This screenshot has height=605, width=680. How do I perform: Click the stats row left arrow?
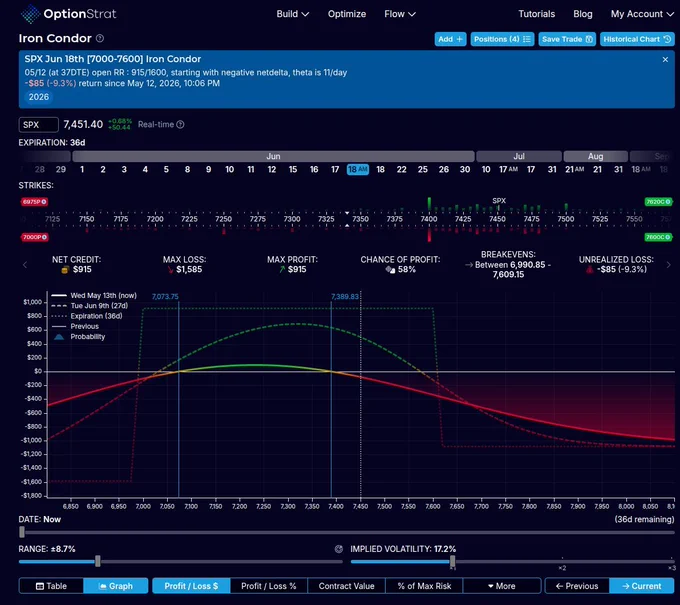pos(25,265)
